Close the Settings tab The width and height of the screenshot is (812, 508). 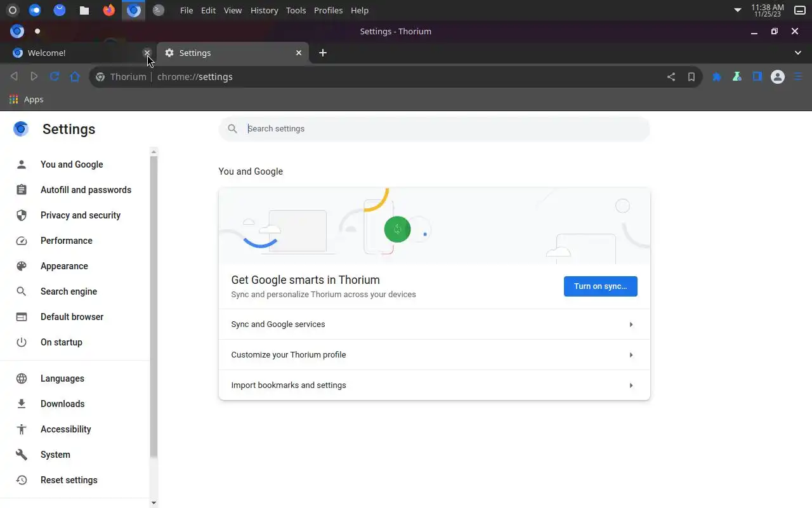tap(299, 53)
